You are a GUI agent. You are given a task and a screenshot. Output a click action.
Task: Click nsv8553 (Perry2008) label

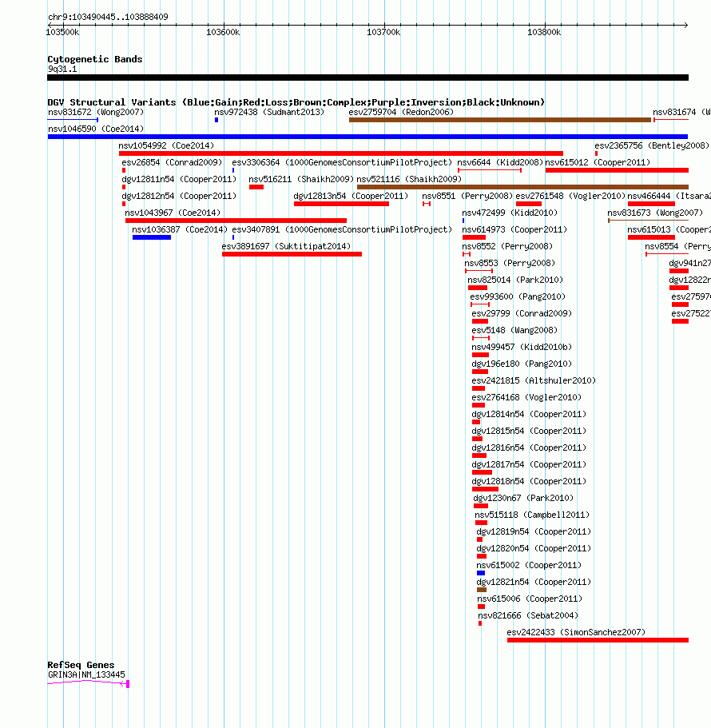(x=510, y=263)
